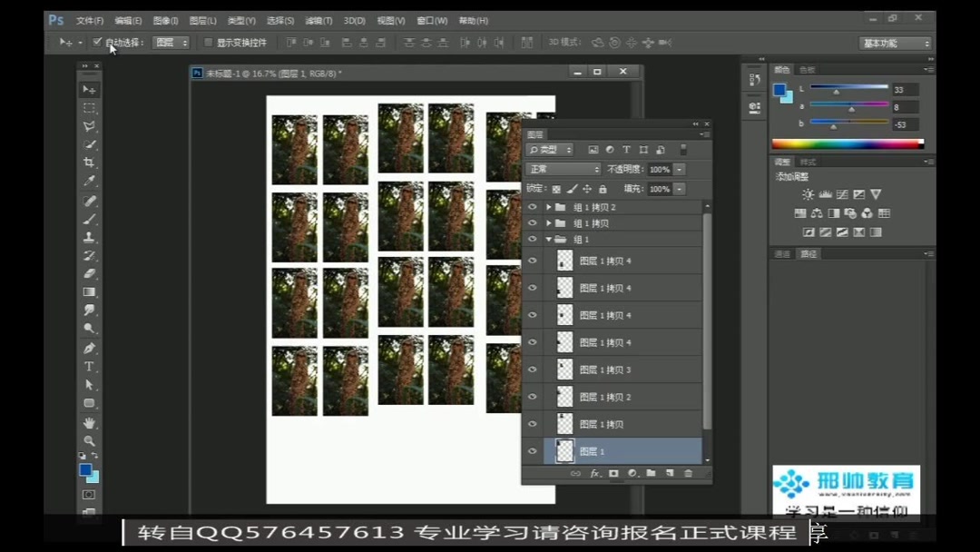Hide the 组 1 拷贝 2 group visibility
This screenshot has height=552, width=980.
pyautogui.click(x=533, y=205)
